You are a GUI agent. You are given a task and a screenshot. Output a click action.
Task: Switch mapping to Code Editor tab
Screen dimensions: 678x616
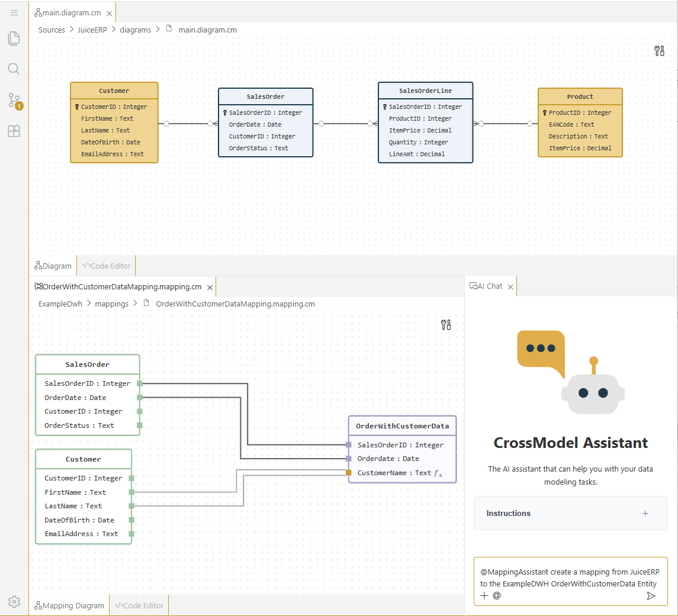coord(140,605)
